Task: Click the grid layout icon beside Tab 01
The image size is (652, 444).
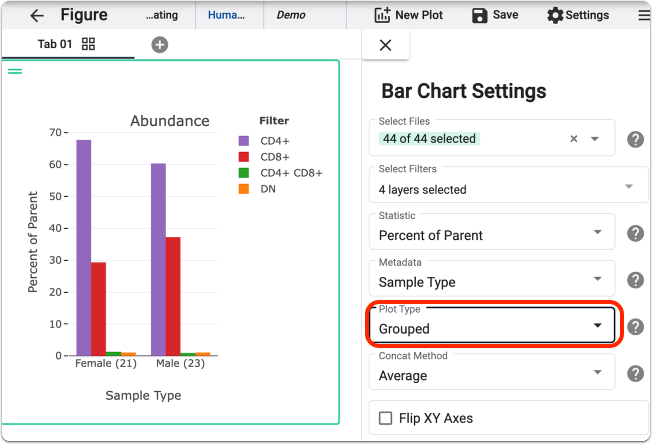Action: tap(88, 44)
